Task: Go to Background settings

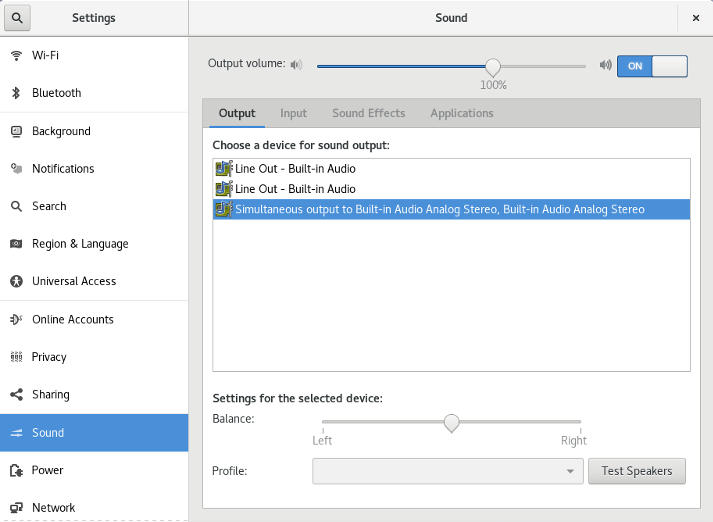Action: [60, 131]
